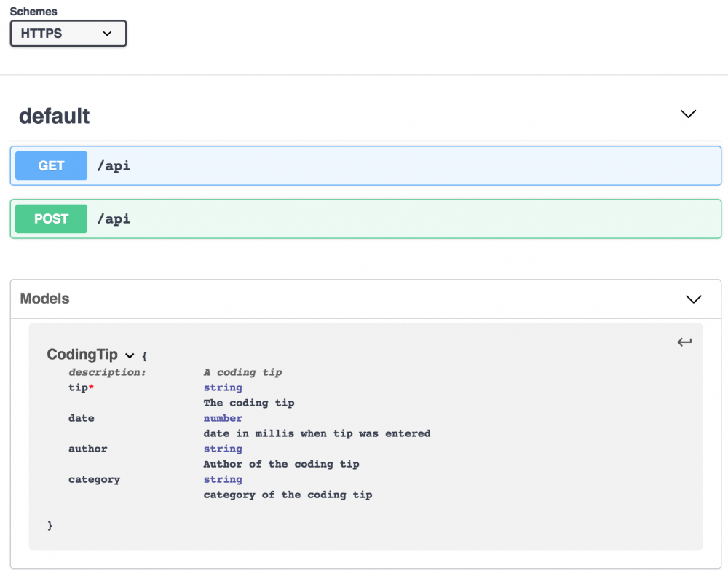
Task: Click the 'A coding tip' description text
Action: pos(242,372)
